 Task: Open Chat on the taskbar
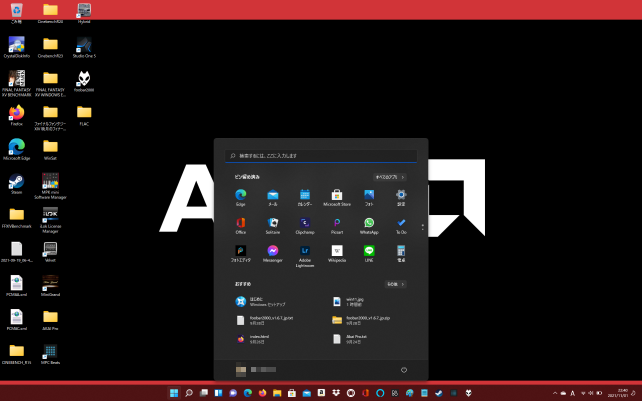[233, 393]
